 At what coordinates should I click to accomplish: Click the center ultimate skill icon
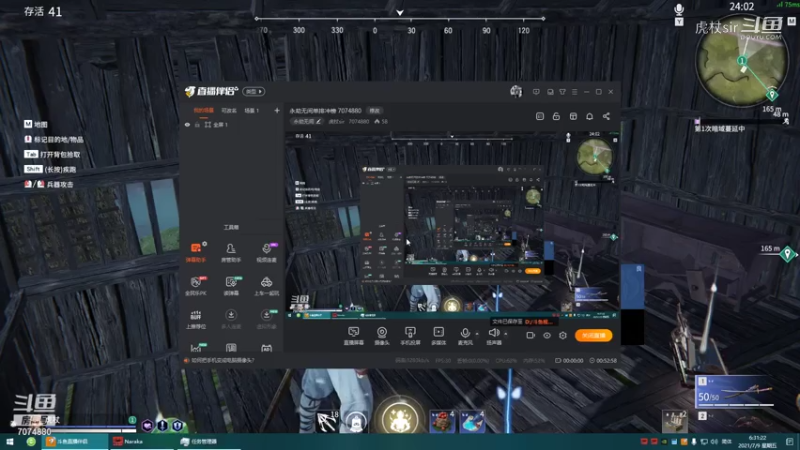(401, 419)
